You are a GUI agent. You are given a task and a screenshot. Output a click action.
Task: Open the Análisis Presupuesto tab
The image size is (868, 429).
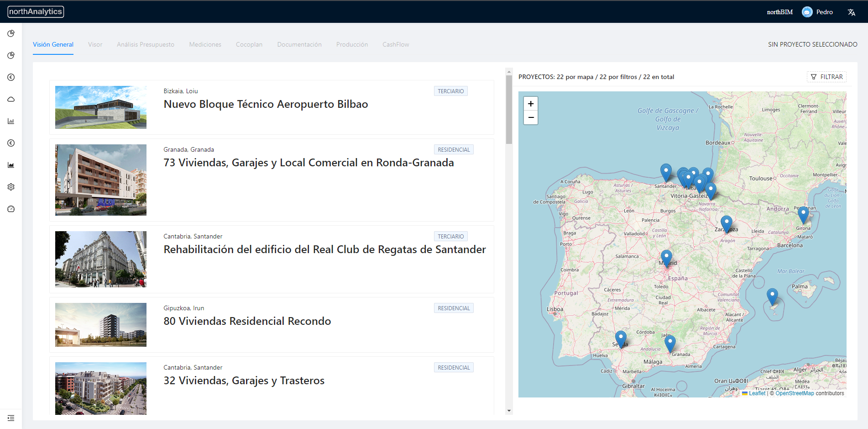tap(146, 44)
